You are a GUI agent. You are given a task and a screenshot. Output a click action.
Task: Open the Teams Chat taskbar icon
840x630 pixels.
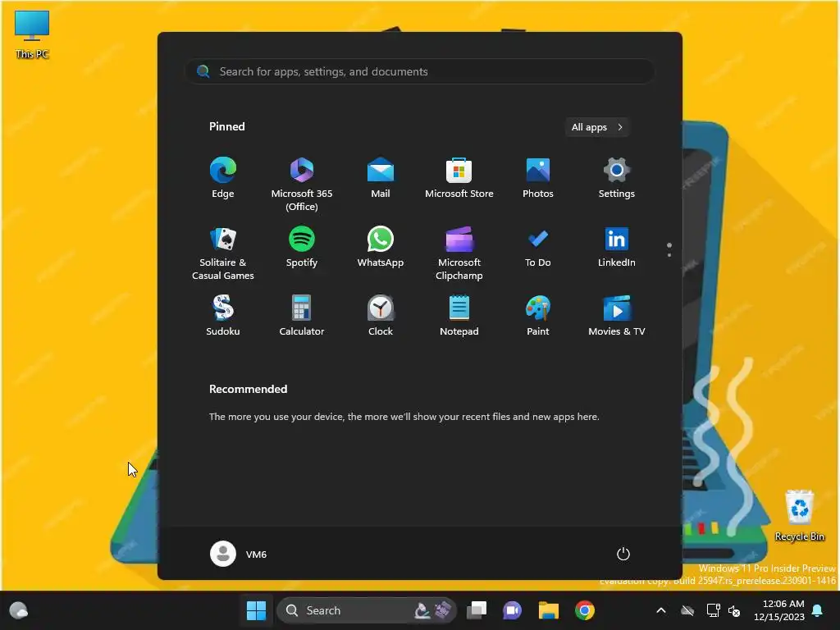pyautogui.click(x=512, y=610)
